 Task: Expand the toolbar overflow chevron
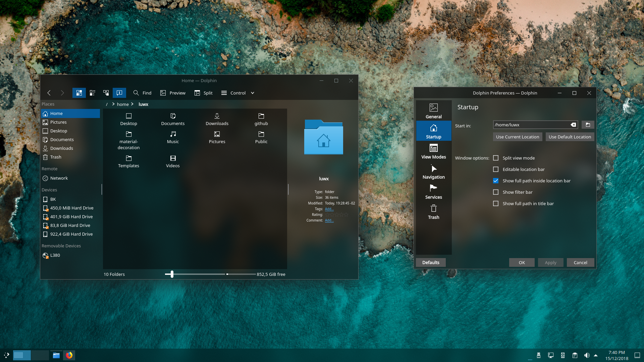253,93
